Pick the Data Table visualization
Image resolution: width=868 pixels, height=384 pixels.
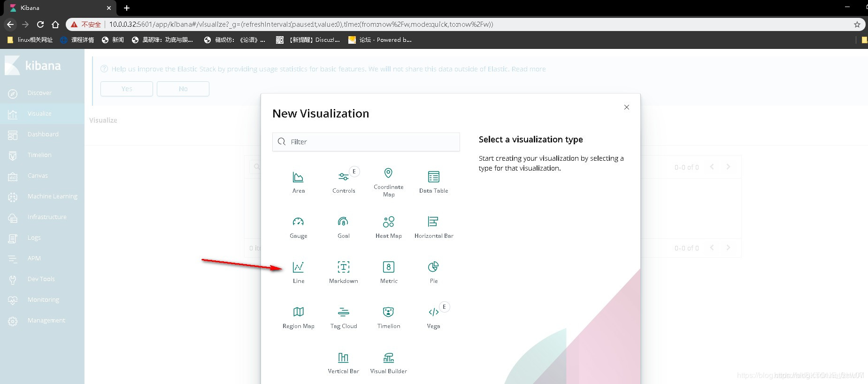[x=433, y=182]
